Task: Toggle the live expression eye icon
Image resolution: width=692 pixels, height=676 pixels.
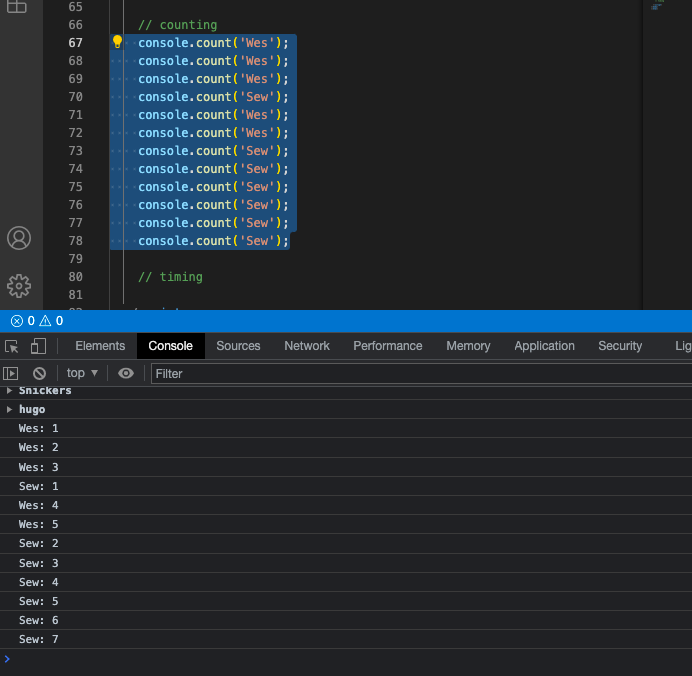Action: [126, 373]
